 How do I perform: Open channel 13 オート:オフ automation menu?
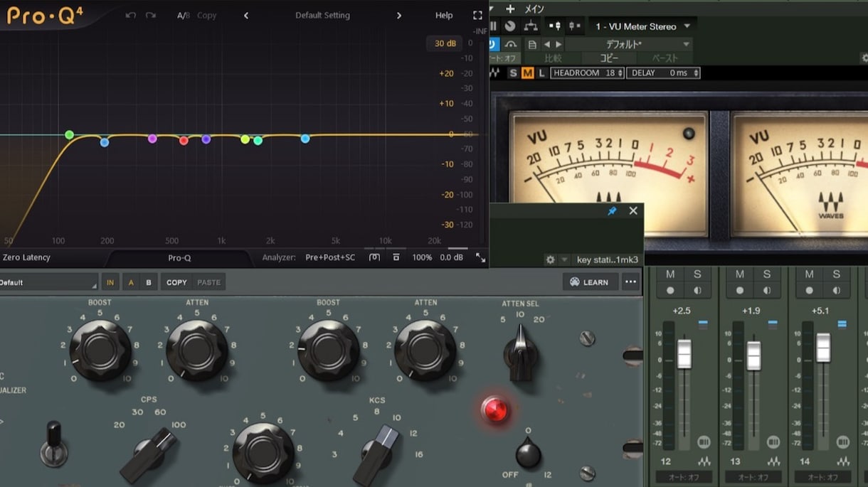pos(754,477)
